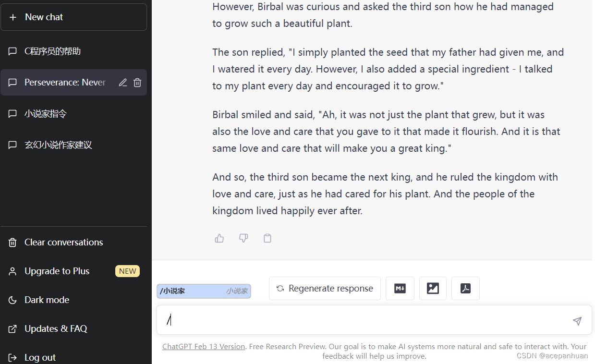
Task: Open the 玄幻小说作家建议 conversation
Action: click(73, 145)
